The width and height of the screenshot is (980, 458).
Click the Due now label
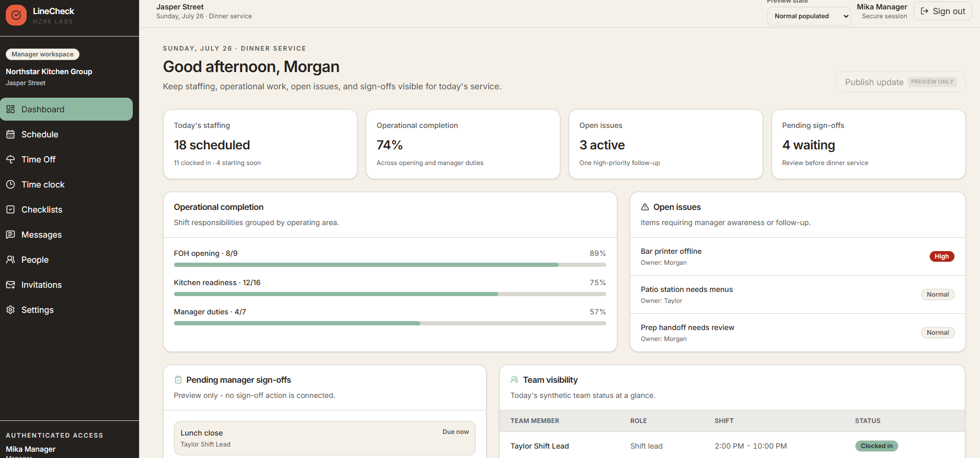(x=456, y=432)
